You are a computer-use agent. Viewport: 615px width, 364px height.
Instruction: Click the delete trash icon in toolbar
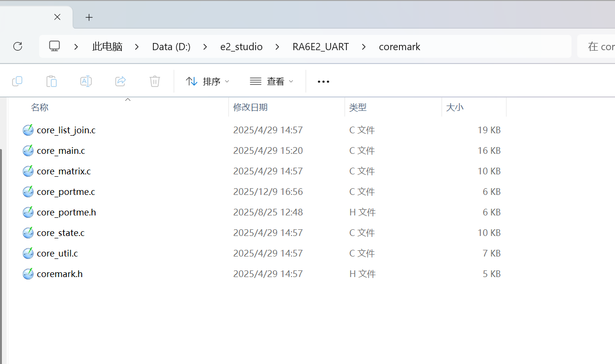pyautogui.click(x=155, y=81)
